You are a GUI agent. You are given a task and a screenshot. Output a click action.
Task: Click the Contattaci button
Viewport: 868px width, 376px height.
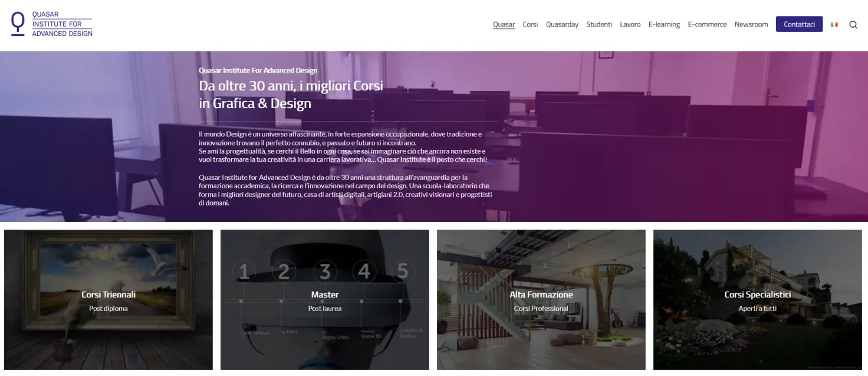(799, 24)
